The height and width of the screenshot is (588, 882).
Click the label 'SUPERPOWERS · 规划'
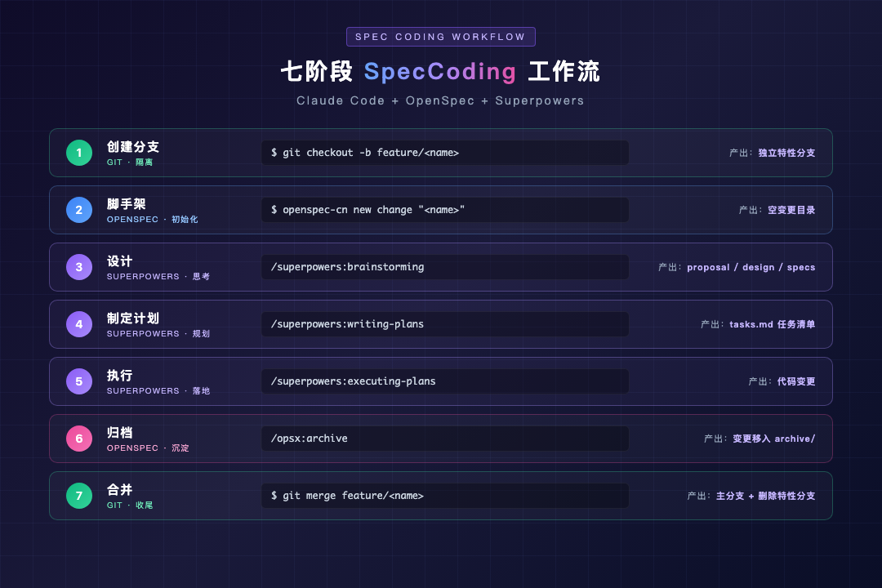point(158,334)
